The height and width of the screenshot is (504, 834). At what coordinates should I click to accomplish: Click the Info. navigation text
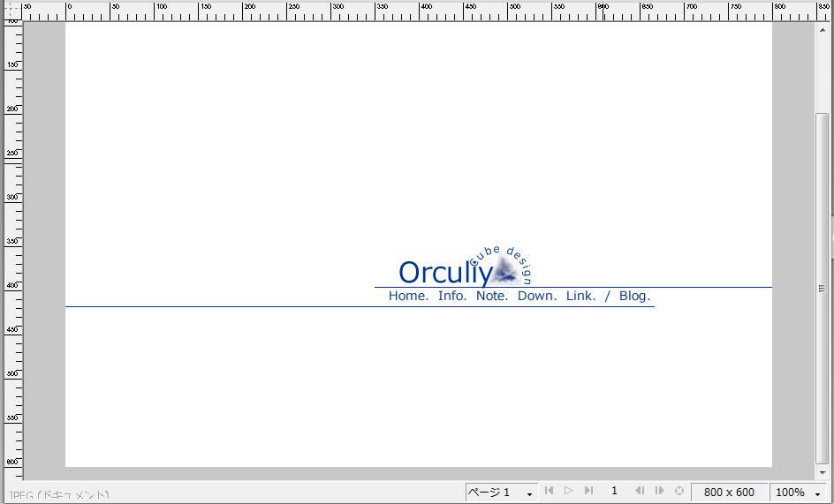pyautogui.click(x=452, y=296)
